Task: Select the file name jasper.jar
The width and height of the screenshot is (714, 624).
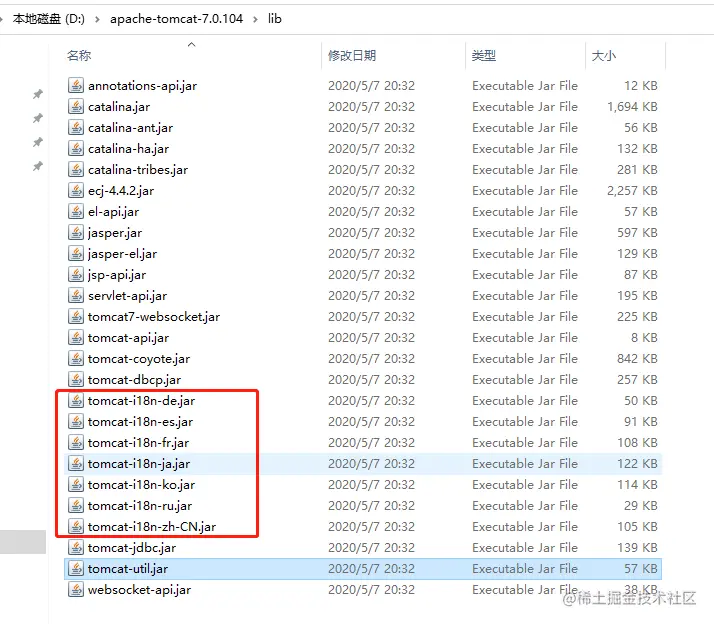Action: pyautogui.click(x=115, y=233)
